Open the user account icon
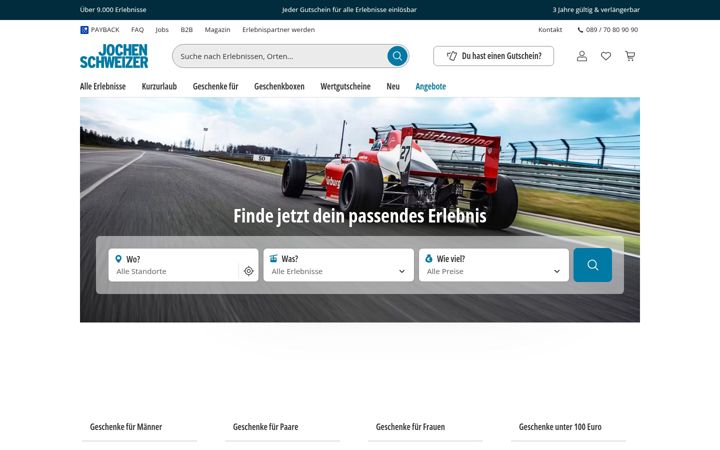720x450 pixels. (582, 56)
